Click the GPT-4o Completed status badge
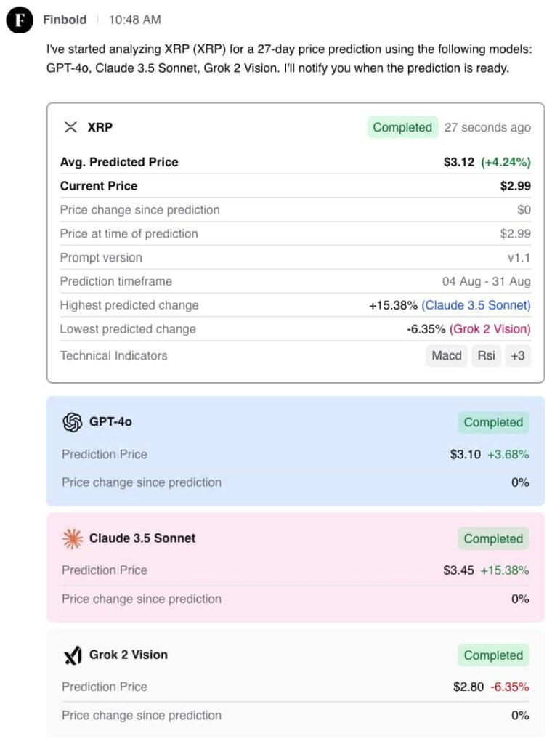 [x=493, y=422]
